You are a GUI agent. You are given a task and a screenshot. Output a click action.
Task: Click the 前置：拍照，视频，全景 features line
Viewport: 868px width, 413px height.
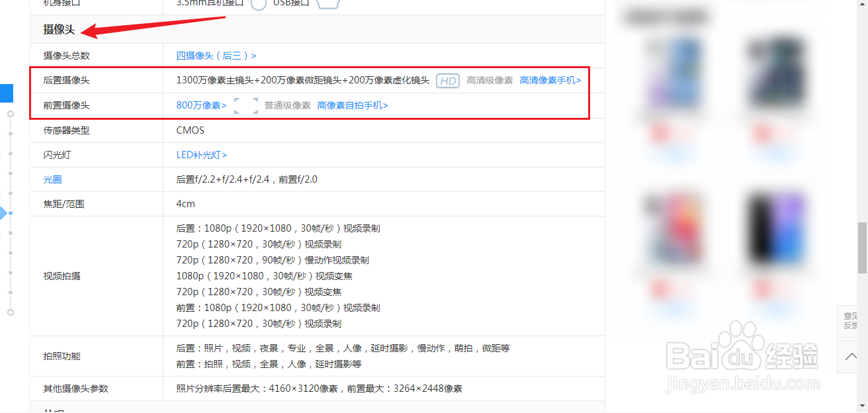pos(269,364)
